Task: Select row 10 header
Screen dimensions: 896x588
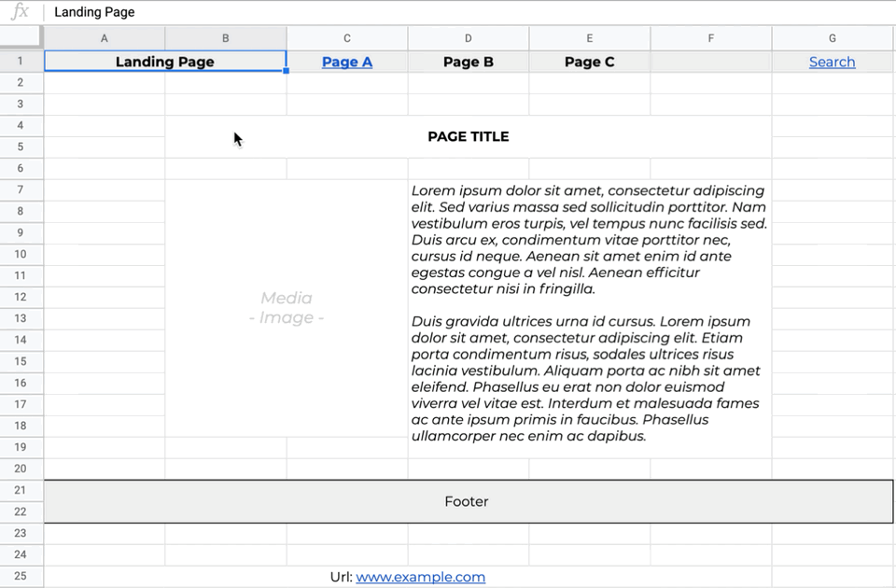Action: [21, 254]
